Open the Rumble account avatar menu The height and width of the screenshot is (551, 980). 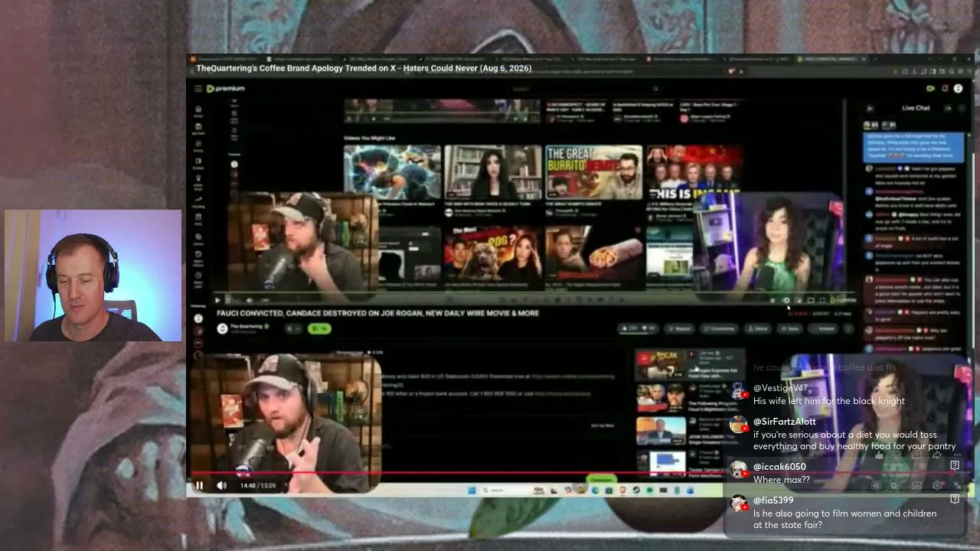(x=958, y=89)
